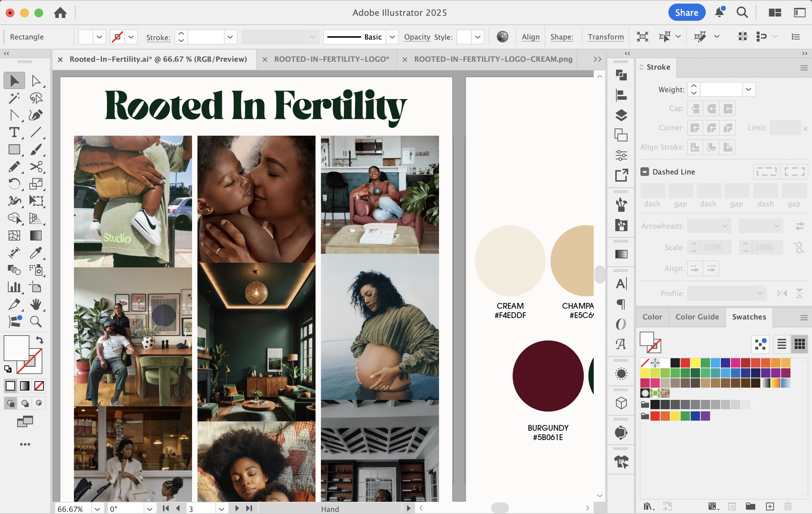Expand the stroke Weight dropdown
812x514 pixels.
coord(748,89)
